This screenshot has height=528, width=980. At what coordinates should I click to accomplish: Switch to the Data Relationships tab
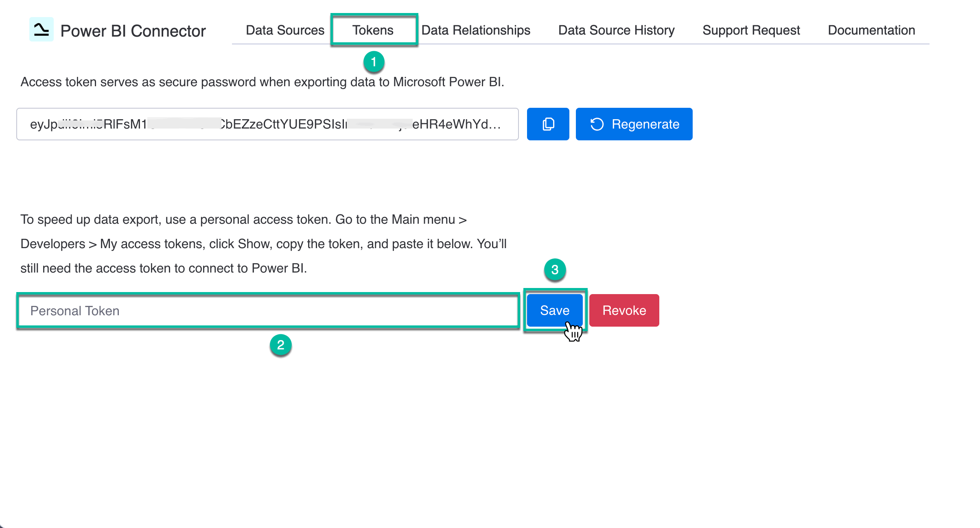[x=475, y=30]
